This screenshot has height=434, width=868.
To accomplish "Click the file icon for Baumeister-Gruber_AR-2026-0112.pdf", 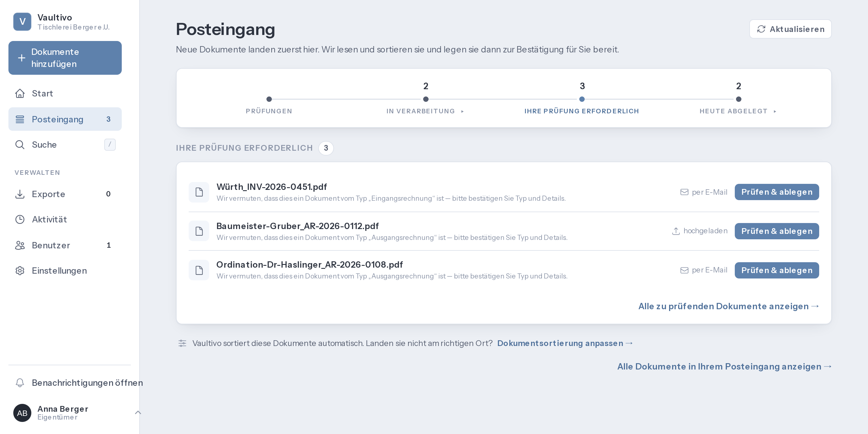I will point(199,231).
